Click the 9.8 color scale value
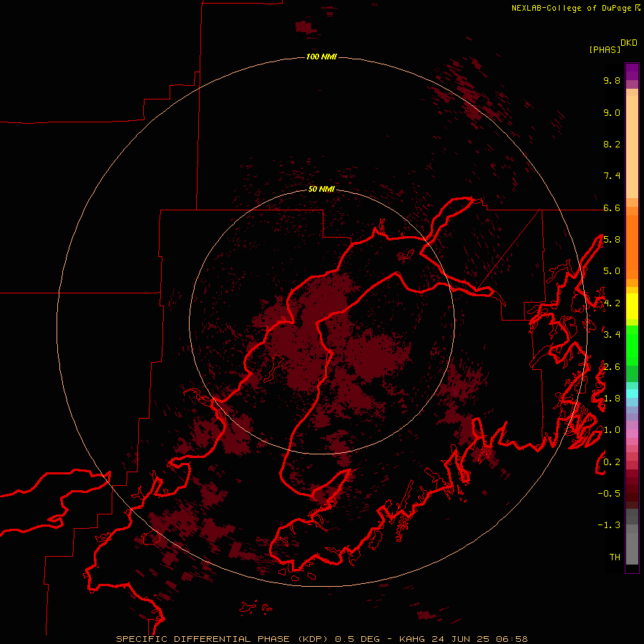The image size is (644, 644). (x=612, y=80)
